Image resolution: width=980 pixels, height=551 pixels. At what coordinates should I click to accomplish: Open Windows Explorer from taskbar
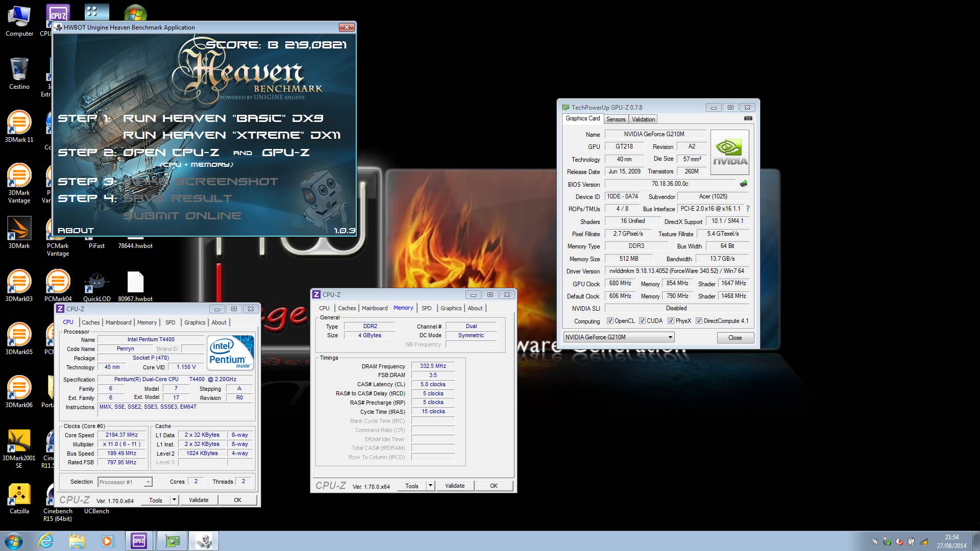77,541
